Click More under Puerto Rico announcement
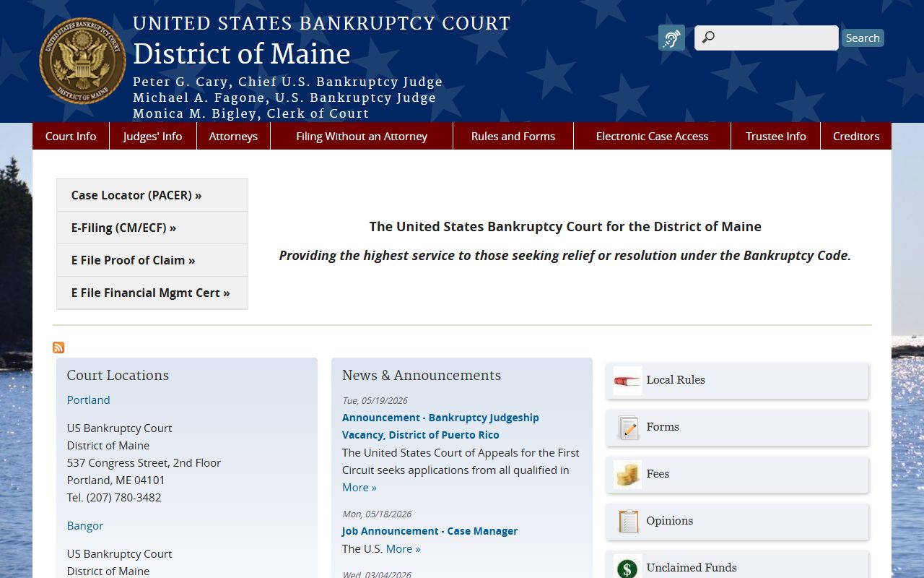The height and width of the screenshot is (578, 924). pyautogui.click(x=359, y=487)
